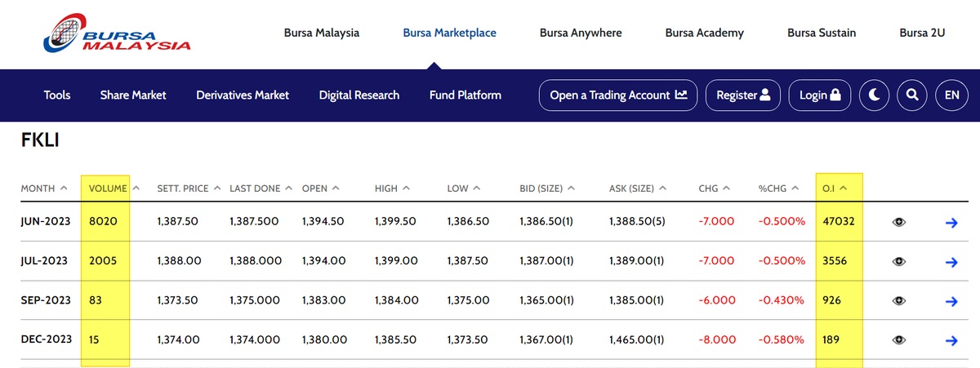Select Bursa Marketplace top tab
This screenshot has height=368, width=980.
point(450,33)
